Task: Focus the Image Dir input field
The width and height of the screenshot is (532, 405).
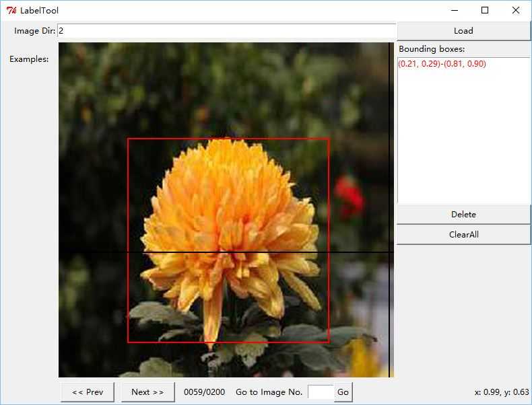Action: 227,31
